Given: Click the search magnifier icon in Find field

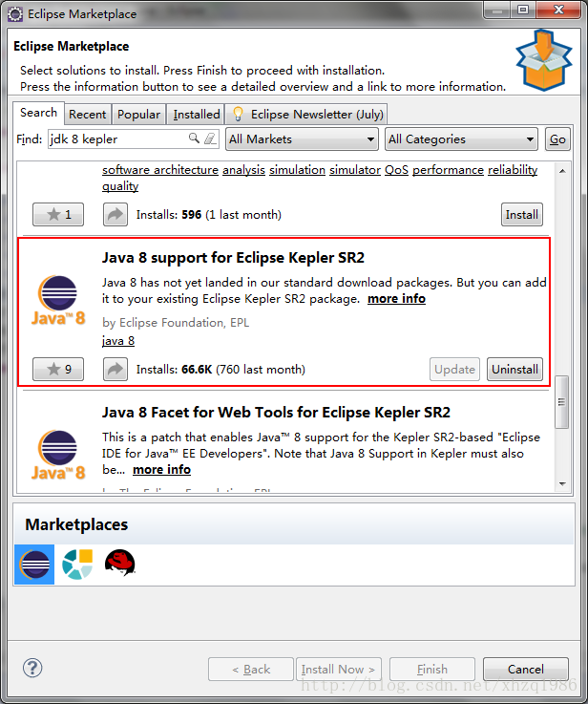Looking at the screenshot, I should point(194,138).
